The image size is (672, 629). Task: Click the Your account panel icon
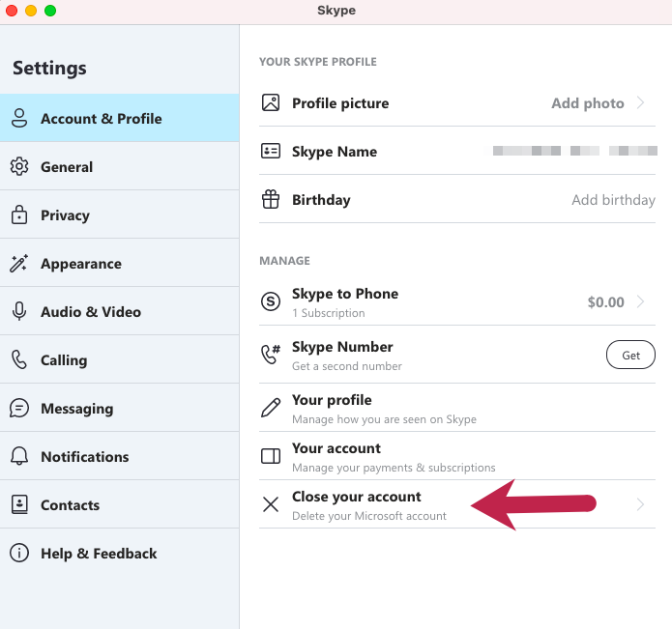(271, 456)
